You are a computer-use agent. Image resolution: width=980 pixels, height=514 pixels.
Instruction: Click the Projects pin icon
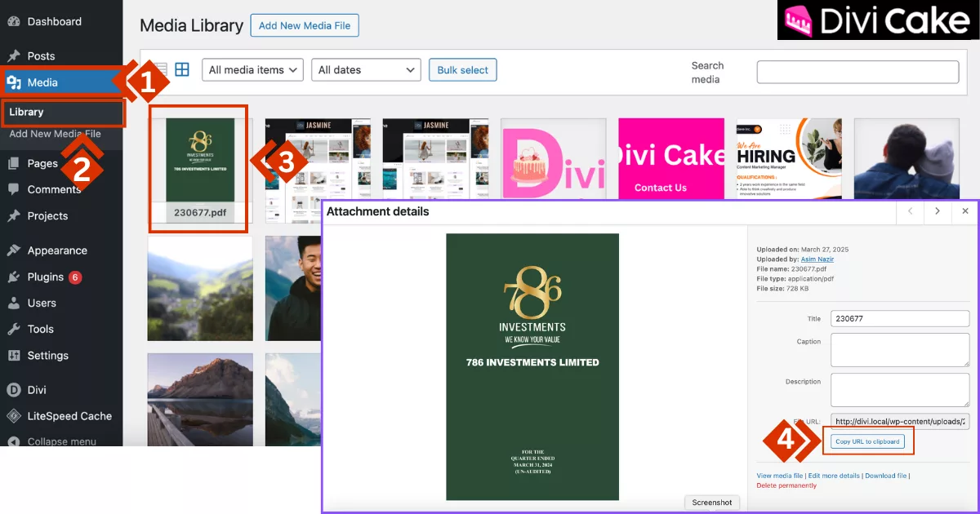[x=13, y=216]
